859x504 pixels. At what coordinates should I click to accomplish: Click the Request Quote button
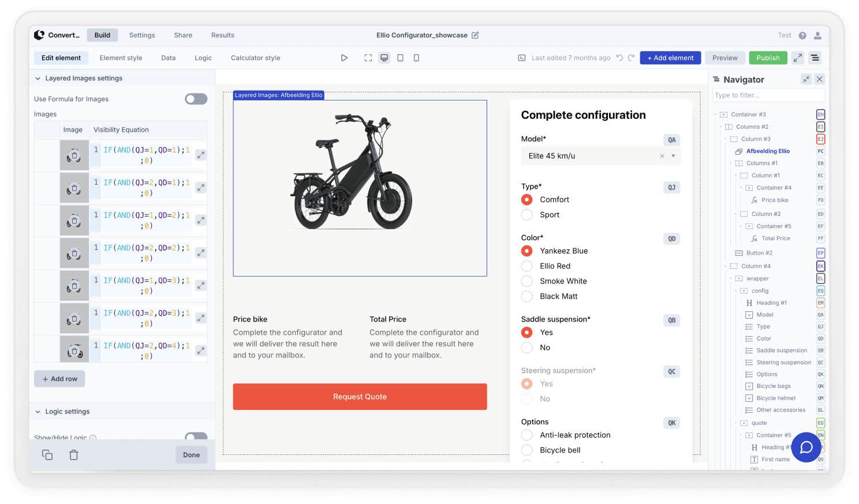[360, 397]
